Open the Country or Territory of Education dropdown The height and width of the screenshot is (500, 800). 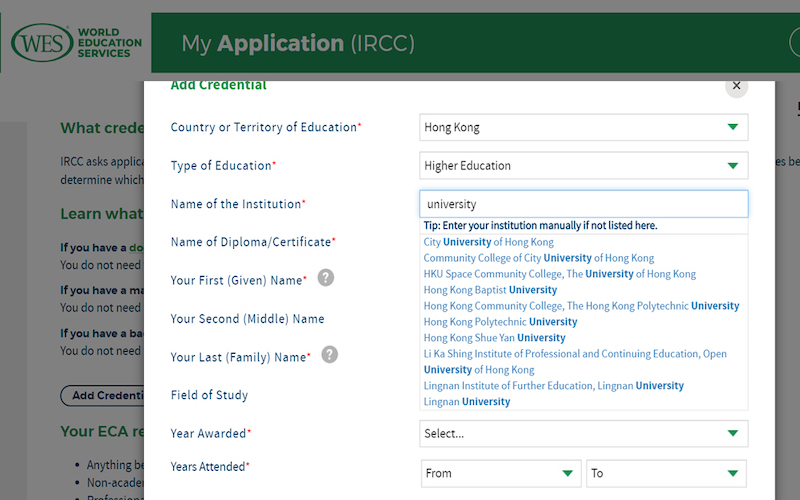pos(584,127)
